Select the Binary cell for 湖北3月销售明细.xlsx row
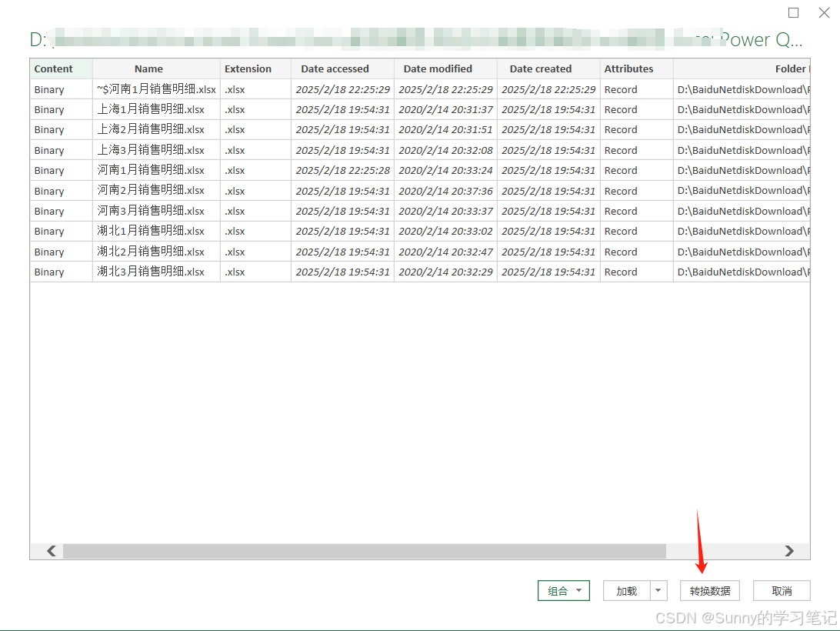Image resolution: width=840 pixels, height=631 pixels. click(x=49, y=272)
